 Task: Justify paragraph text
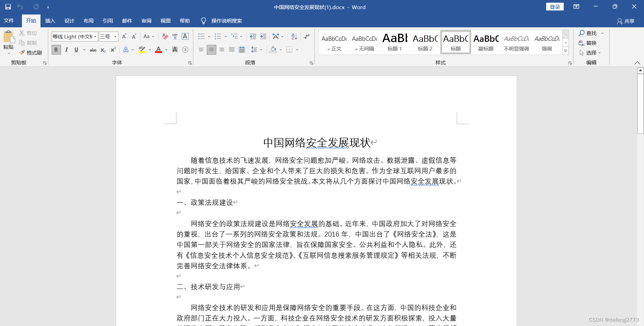[x=232, y=50]
